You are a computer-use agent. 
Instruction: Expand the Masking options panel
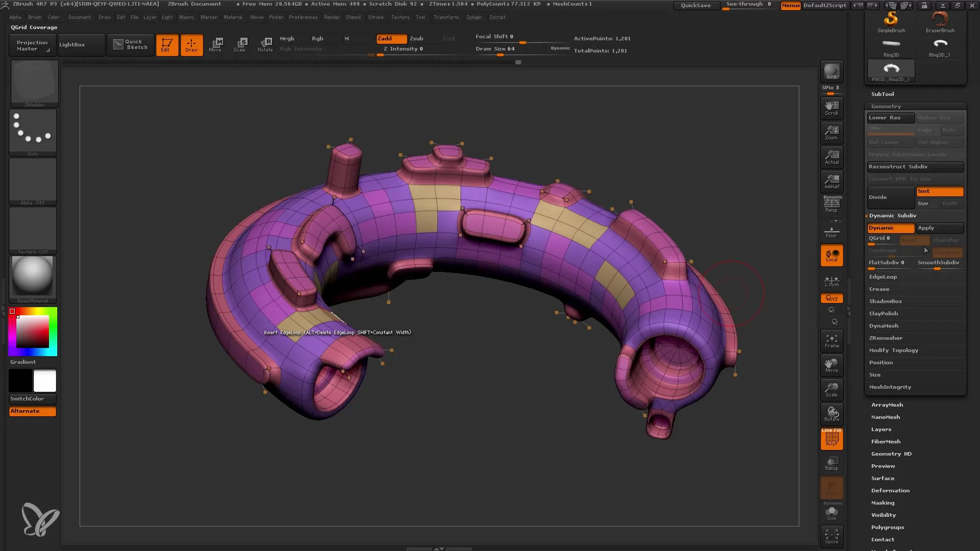click(883, 503)
